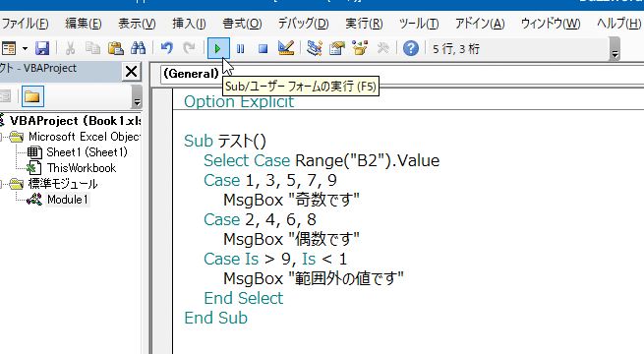
Task: Click the Reset (stop) toolbar icon
Action: click(x=263, y=49)
